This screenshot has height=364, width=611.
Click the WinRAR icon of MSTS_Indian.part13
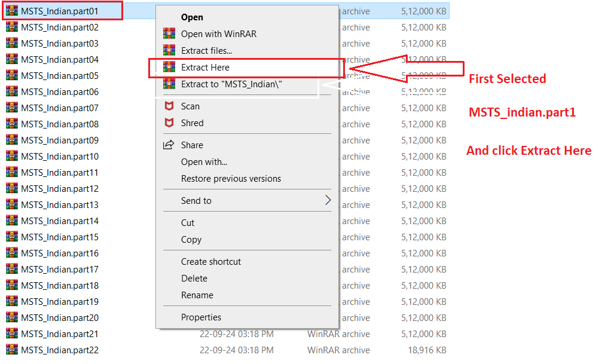coord(12,204)
